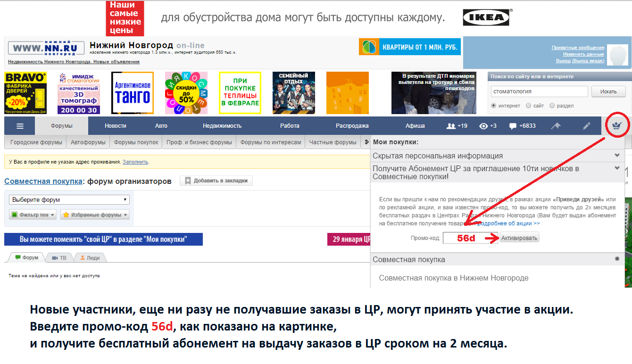This screenshot has width=632, height=364.
Task: Select the 'интернет' search radio button
Action: click(494, 106)
